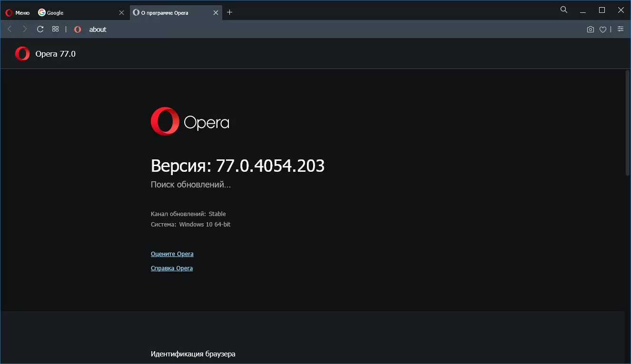Reload the page
The image size is (631, 364).
pyautogui.click(x=40, y=29)
